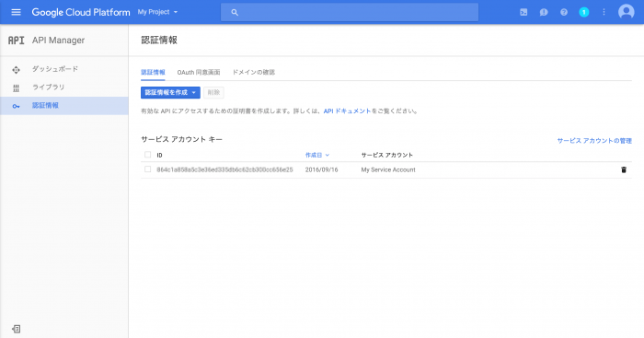Open the API ドキュメント link
The height and width of the screenshot is (338, 644).
(x=347, y=111)
